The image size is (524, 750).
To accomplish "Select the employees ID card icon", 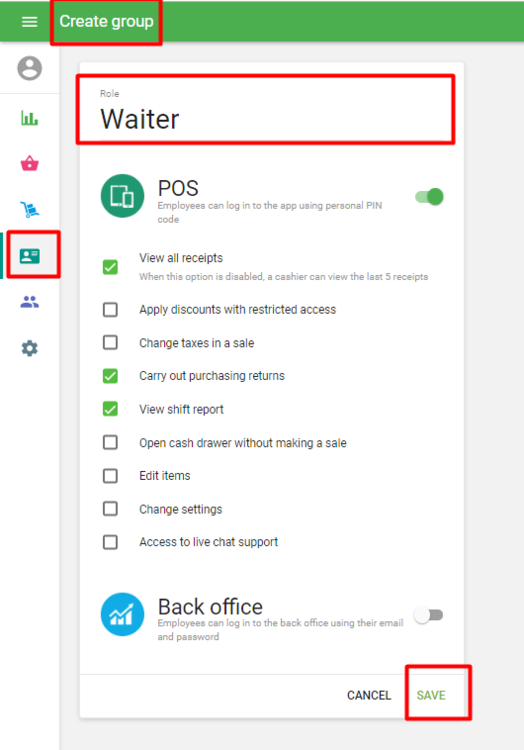I will 30,256.
